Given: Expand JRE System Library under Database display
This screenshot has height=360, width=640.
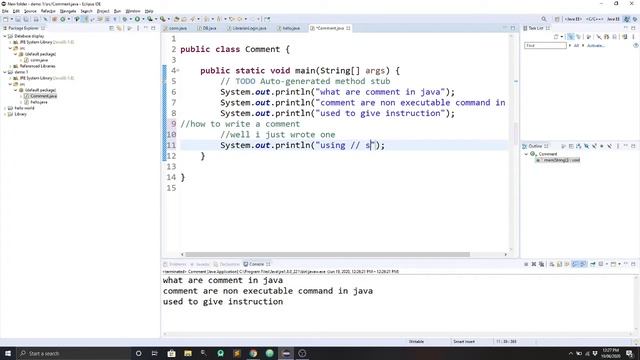Looking at the screenshot, I should click(x=11, y=42).
